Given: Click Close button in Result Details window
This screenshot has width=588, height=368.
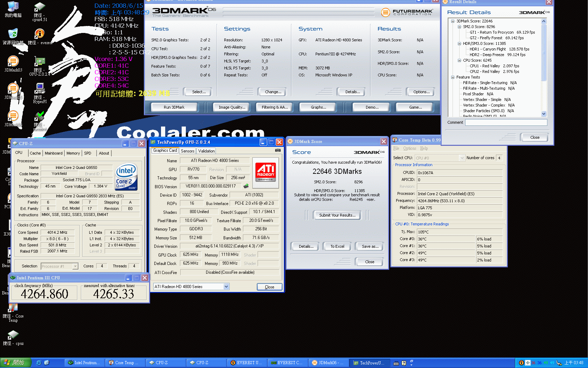Looking at the screenshot, I should tap(534, 137).
